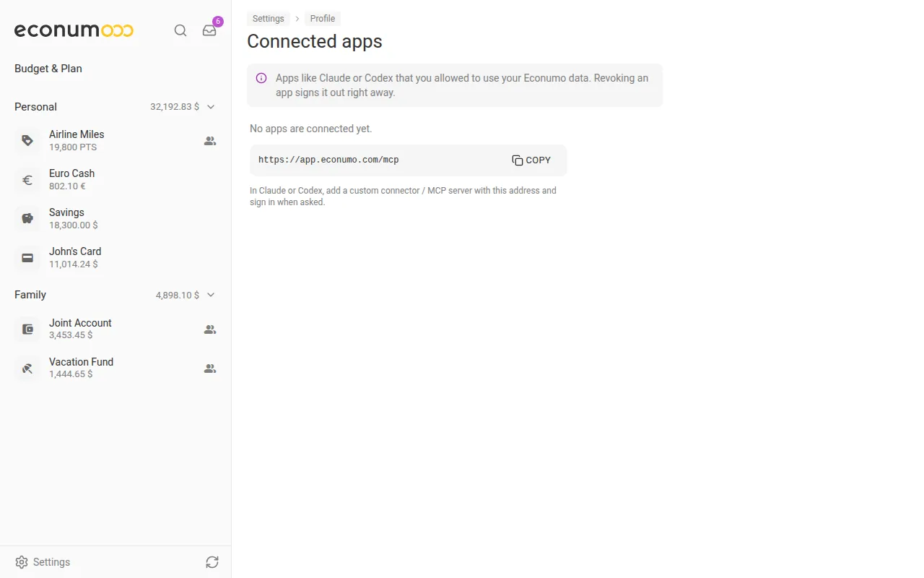Select the https://app.econumo.com/mcp address text
The height and width of the screenshot is (578, 924).
(328, 160)
